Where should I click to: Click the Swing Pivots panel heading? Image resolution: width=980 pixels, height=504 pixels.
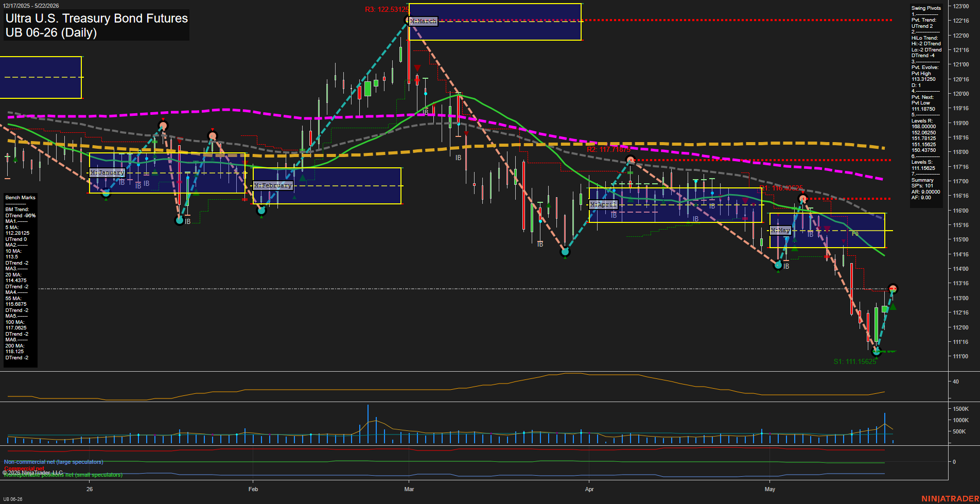[x=926, y=8]
